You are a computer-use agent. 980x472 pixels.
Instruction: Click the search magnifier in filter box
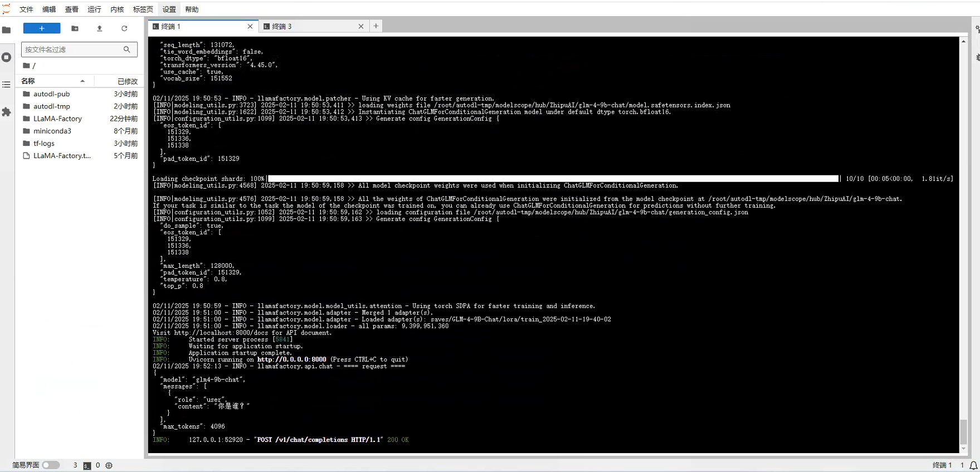click(x=127, y=50)
